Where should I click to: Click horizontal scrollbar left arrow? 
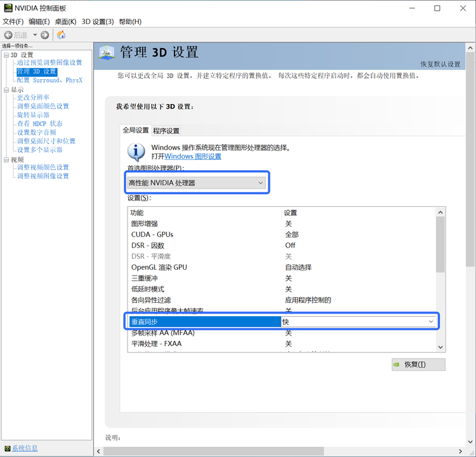pos(98,451)
